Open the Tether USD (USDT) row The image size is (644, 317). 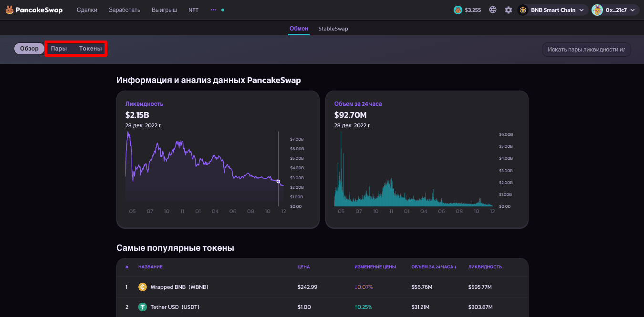pos(322,307)
